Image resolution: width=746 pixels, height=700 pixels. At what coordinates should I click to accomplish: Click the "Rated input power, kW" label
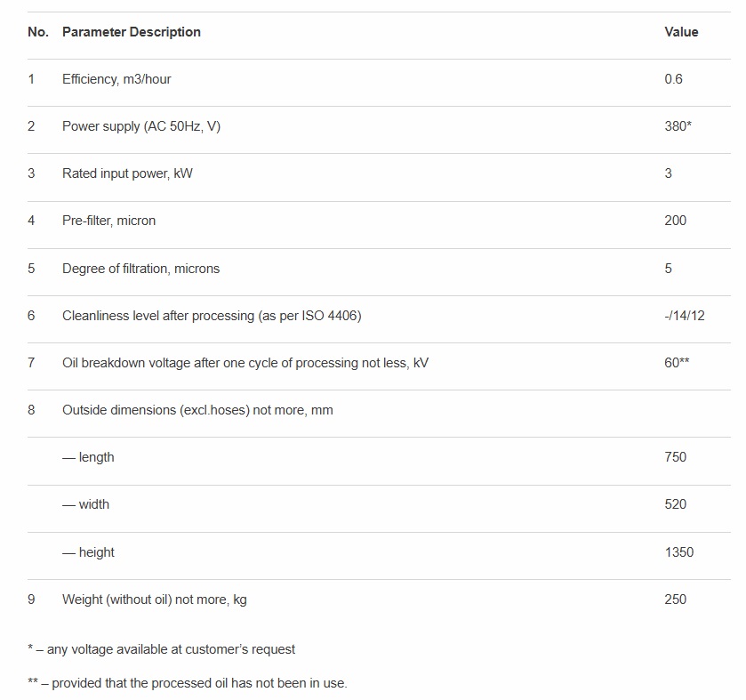(x=127, y=173)
